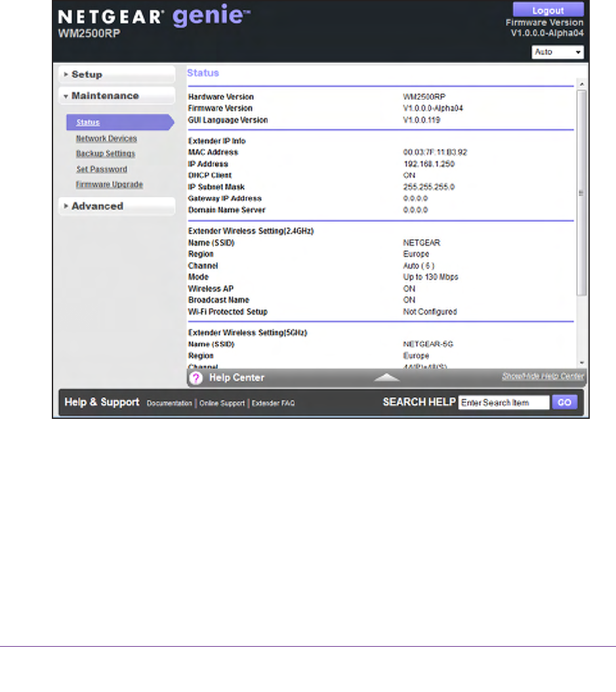The height and width of the screenshot is (692, 616).
Task: Open the Documentation link
Action: pyautogui.click(x=169, y=403)
